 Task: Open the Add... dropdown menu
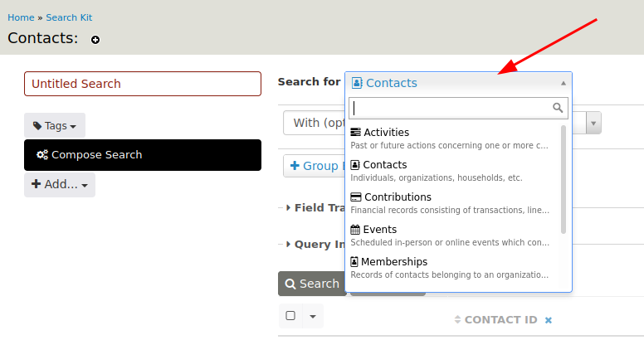[x=60, y=185]
